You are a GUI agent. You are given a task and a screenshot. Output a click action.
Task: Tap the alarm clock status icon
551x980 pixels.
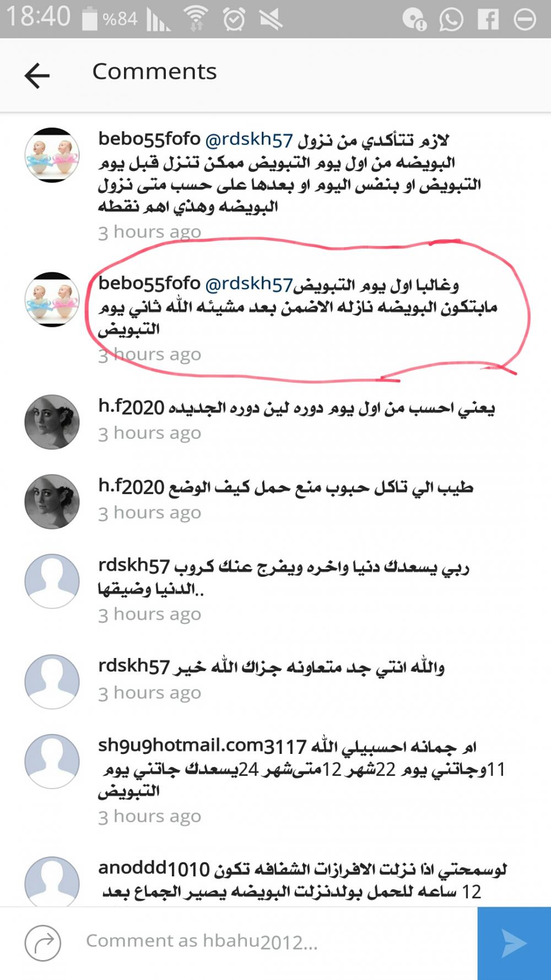pyautogui.click(x=234, y=19)
